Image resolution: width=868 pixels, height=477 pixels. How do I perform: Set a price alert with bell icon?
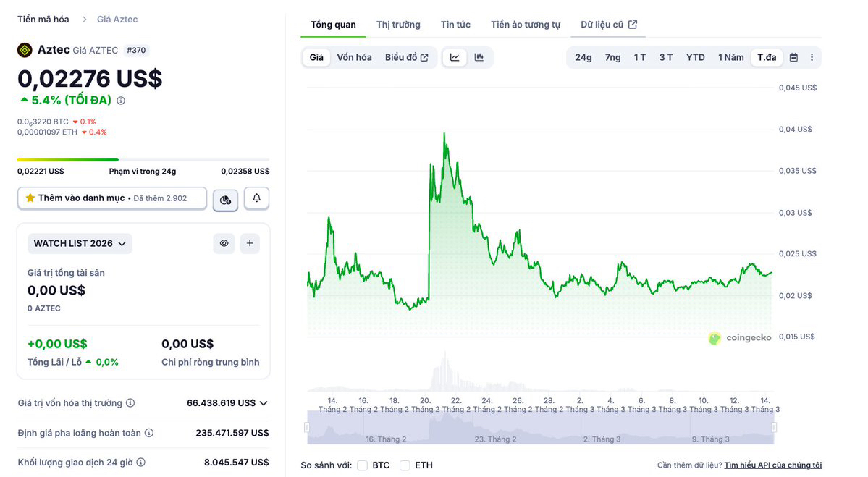pyautogui.click(x=256, y=198)
